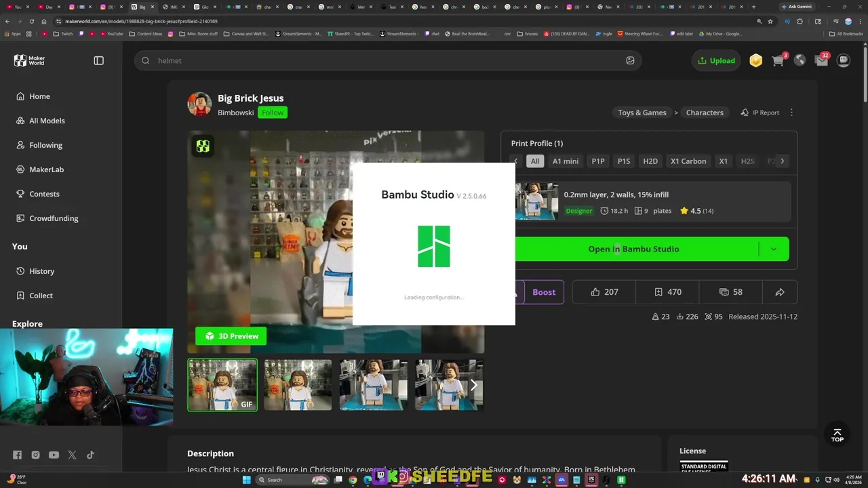This screenshot has height=488, width=868.
Task: Open the 58 comments
Action: [730, 292]
